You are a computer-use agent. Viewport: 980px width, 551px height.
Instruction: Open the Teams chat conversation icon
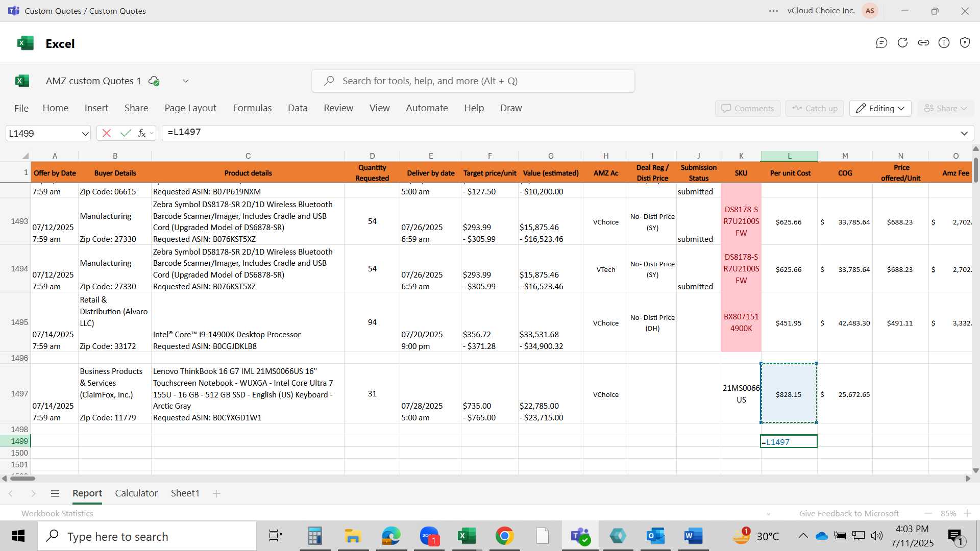point(881,43)
